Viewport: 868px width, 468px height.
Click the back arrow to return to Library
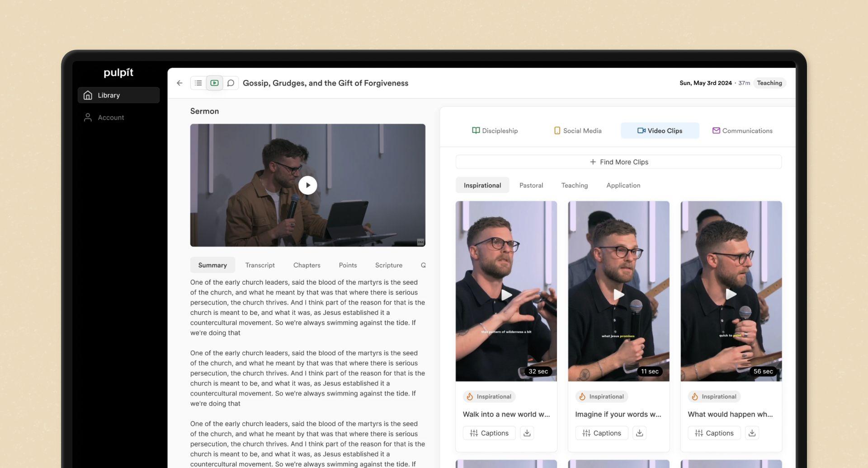pyautogui.click(x=179, y=83)
